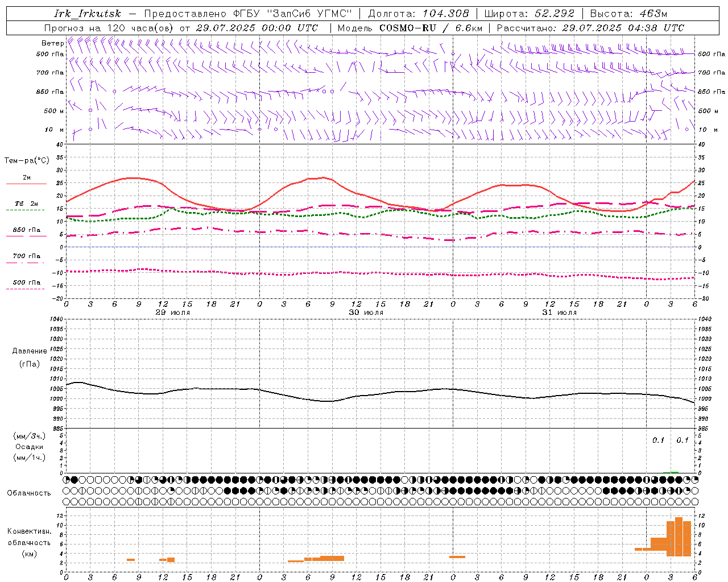
Task: Select the provider text ФГБУ "ЗапСиб УГМС"
Action: (x=293, y=14)
